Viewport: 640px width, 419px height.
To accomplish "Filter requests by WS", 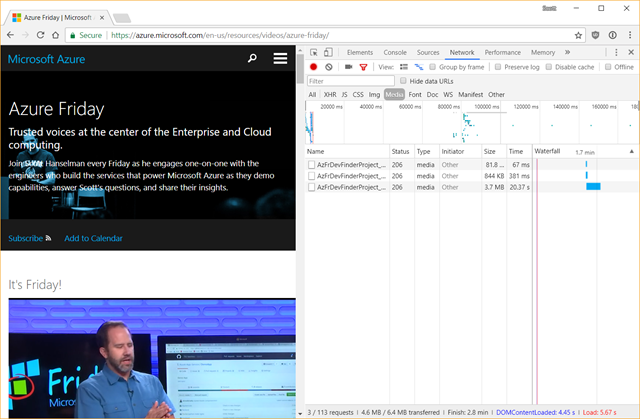I will coord(448,95).
